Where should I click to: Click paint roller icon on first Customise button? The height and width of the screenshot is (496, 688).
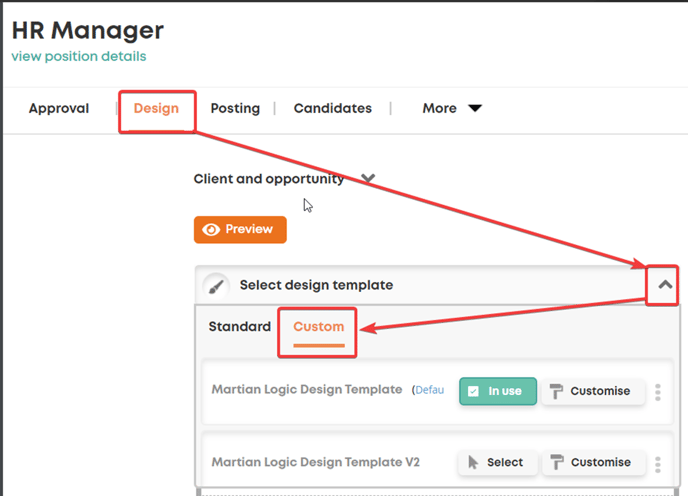tap(556, 391)
